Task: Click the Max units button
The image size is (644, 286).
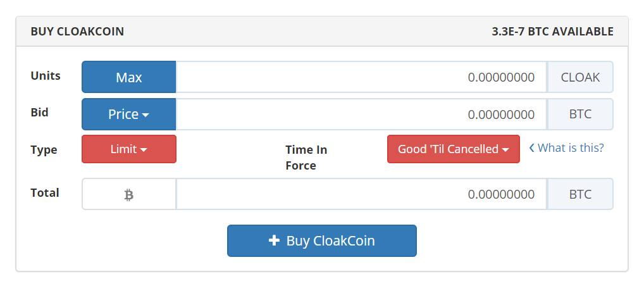Action: point(128,77)
